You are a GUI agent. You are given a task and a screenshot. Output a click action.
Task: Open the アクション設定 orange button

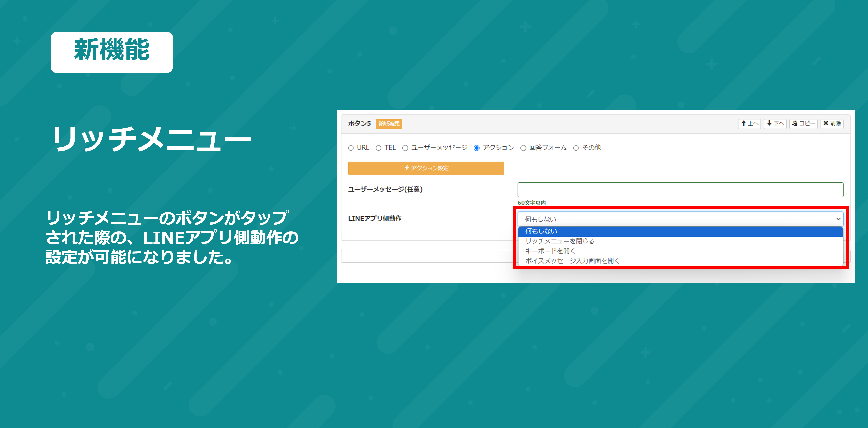(x=426, y=168)
